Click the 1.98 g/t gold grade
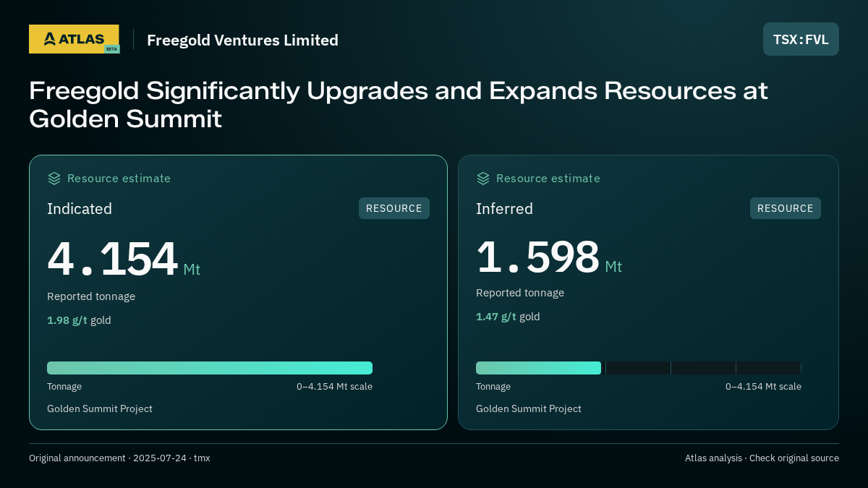 pyautogui.click(x=79, y=320)
